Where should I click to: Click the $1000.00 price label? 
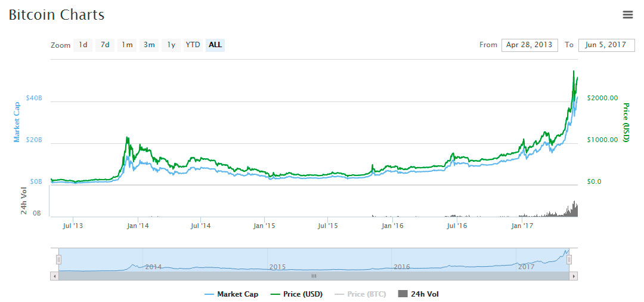[x=602, y=140]
